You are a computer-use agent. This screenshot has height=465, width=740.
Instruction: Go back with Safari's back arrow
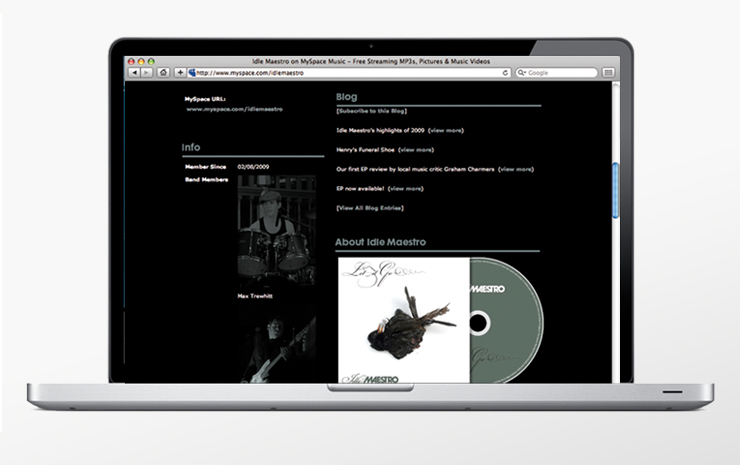pos(135,73)
